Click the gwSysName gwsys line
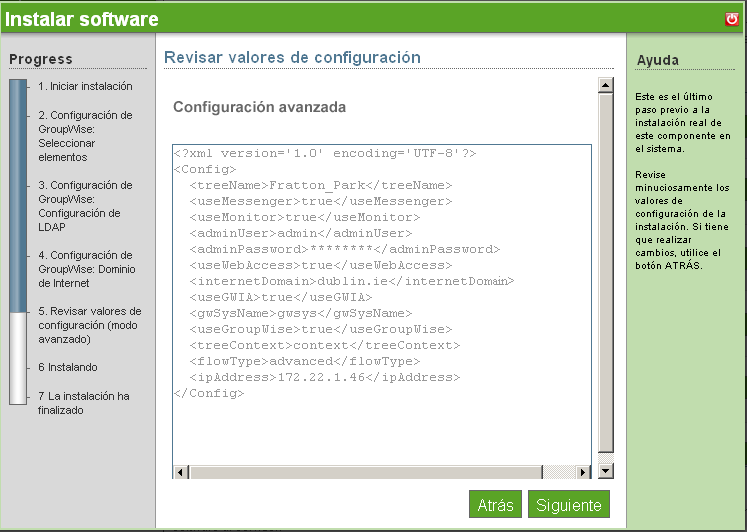 tap(301, 313)
